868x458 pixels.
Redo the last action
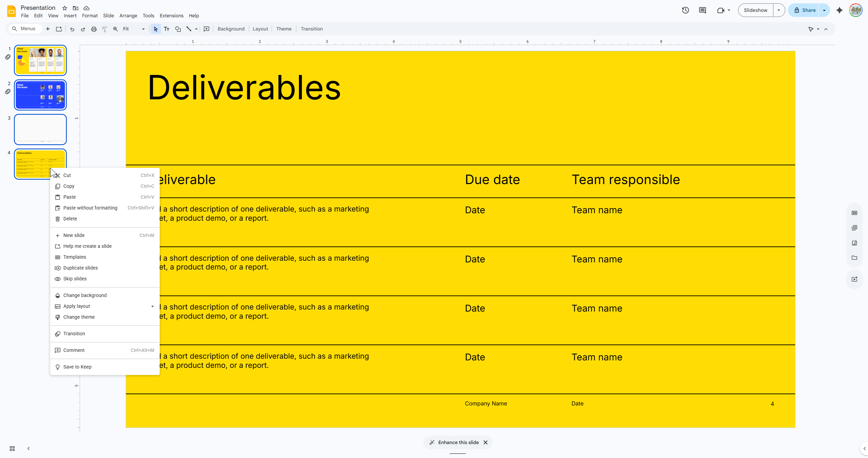83,29
